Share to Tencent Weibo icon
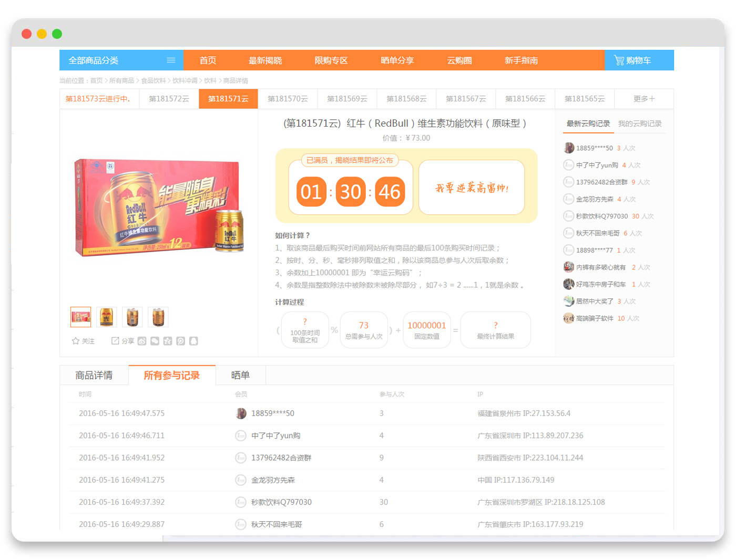The width and height of the screenshot is (736, 560). pyautogui.click(x=180, y=341)
